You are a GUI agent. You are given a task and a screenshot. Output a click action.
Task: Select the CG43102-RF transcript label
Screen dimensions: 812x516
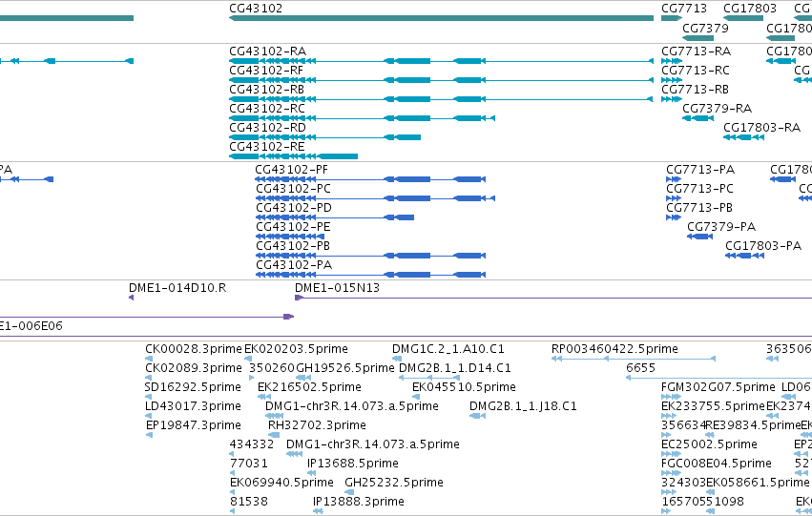click(266, 71)
